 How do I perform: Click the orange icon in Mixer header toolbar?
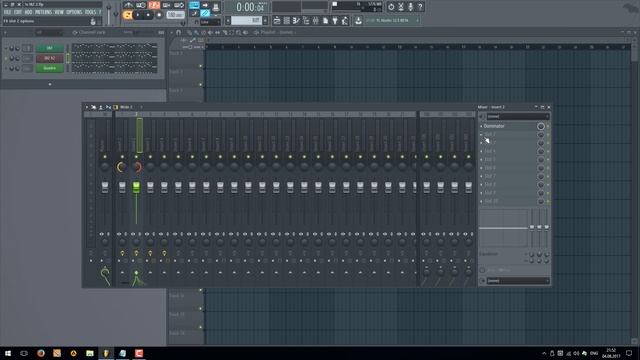tap(116, 107)
